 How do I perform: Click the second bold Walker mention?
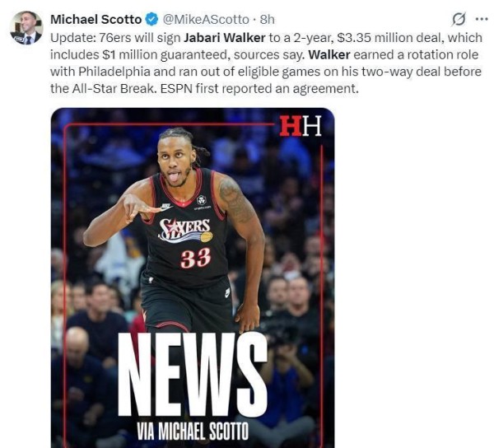329,55
